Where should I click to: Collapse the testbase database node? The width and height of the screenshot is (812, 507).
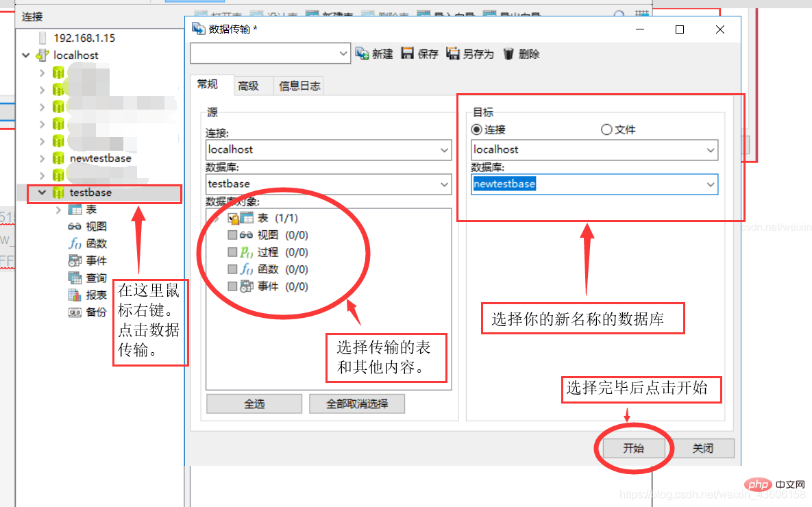pyautogui.click(x=42, y=193)
